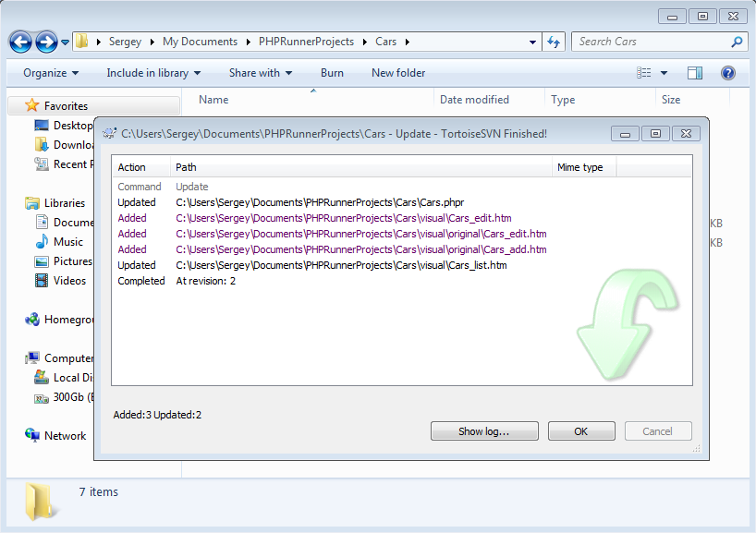Select the Added original\Cars_add.htm row
This screenshot has width=756, height=533.
click(402, 249)
